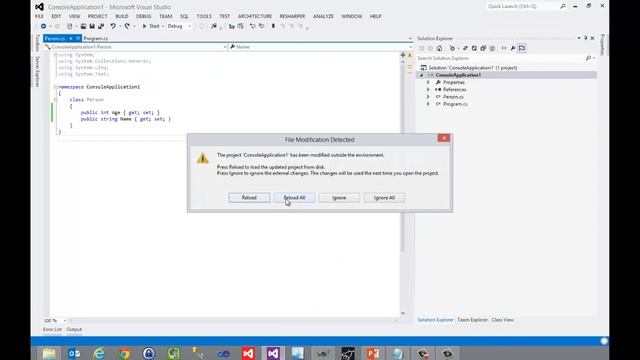Image resolution: width=640 pixels, height=360 pixels.
Task: Click the red Visual Studio taskbar icon
Action: tap(248, 353)
